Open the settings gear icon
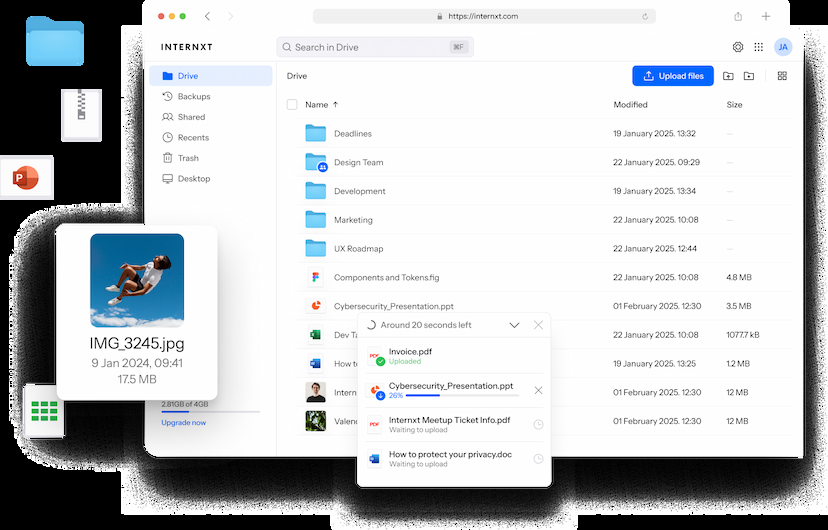Viewport: 828px width, 530px height. click(738, 47)
